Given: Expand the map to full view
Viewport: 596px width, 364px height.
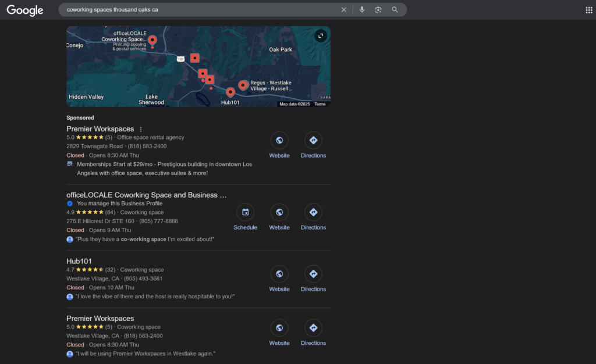Looking at the screenshot, I should pos(320,36).
